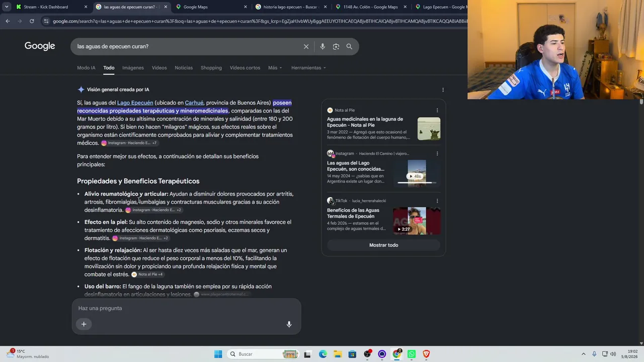Go to the Google home page logo
This screenshot has width=644, height=362.
click(x=40, y=46)
